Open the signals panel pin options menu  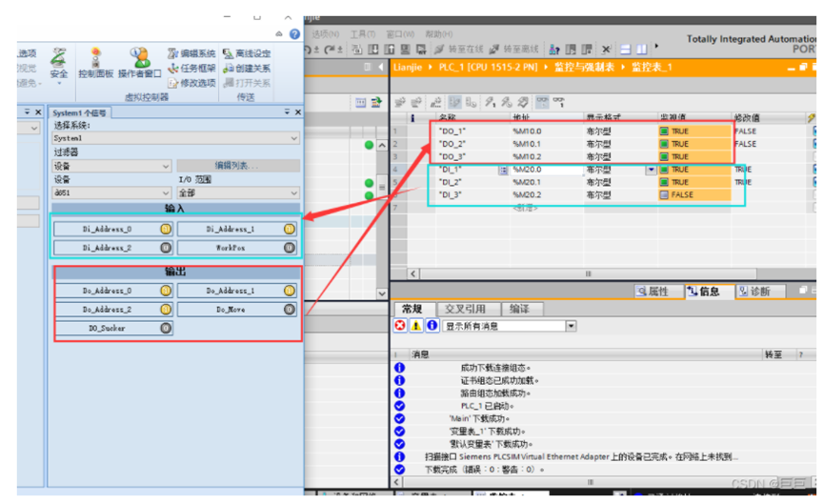click(x=287, y=111)
